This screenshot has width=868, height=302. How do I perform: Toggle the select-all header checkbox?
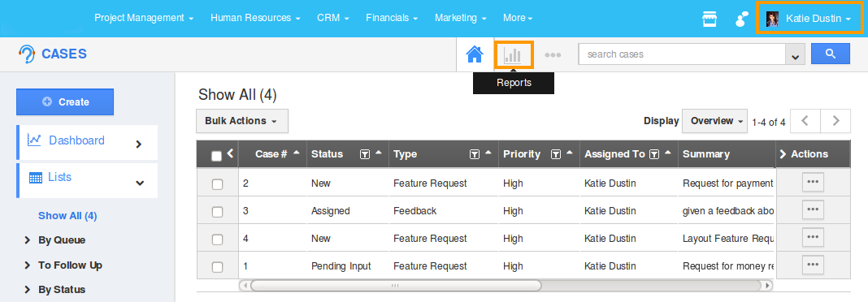point(217,157)
